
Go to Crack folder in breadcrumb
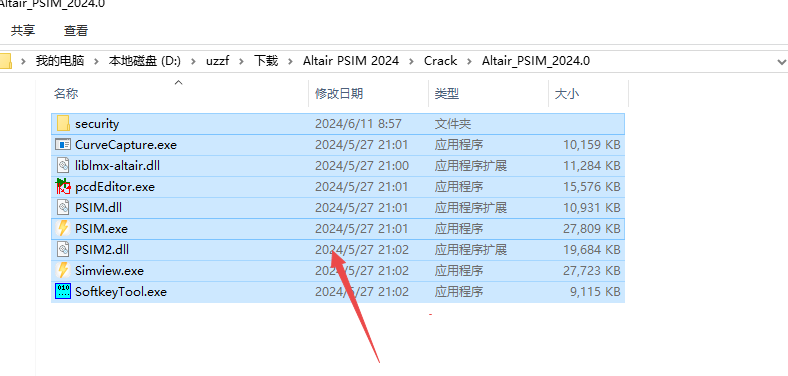tap(440, 61)
